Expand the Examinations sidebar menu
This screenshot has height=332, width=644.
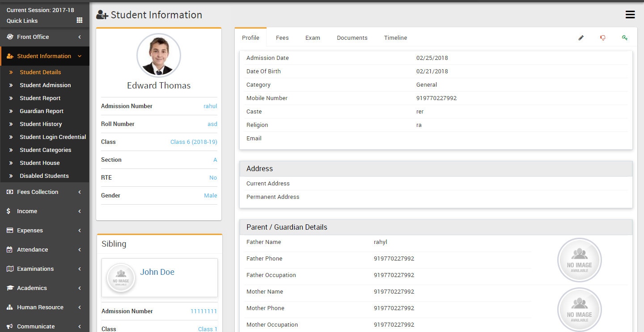44,269
